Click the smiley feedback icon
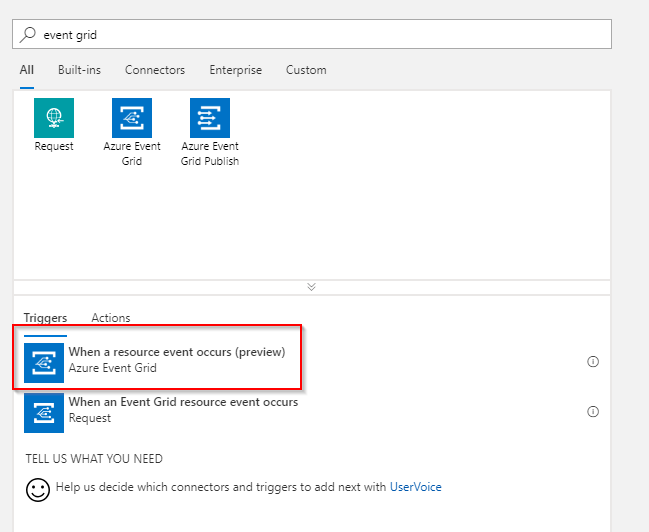 (38, 490)
